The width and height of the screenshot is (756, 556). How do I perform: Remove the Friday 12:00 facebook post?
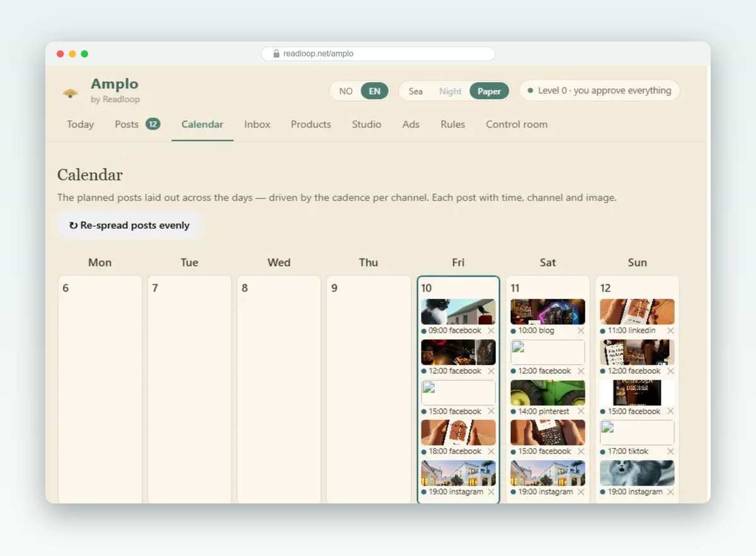coord(491,371)
